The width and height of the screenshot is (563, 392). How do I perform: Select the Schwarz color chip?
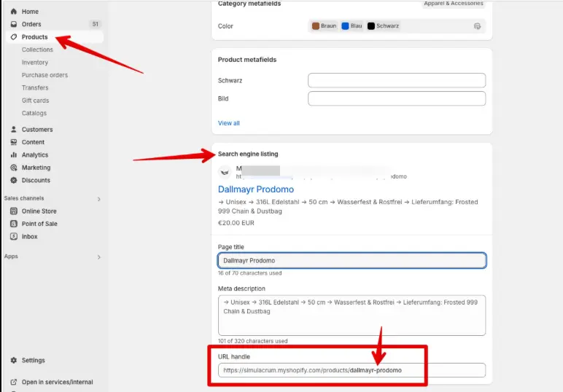383,26
